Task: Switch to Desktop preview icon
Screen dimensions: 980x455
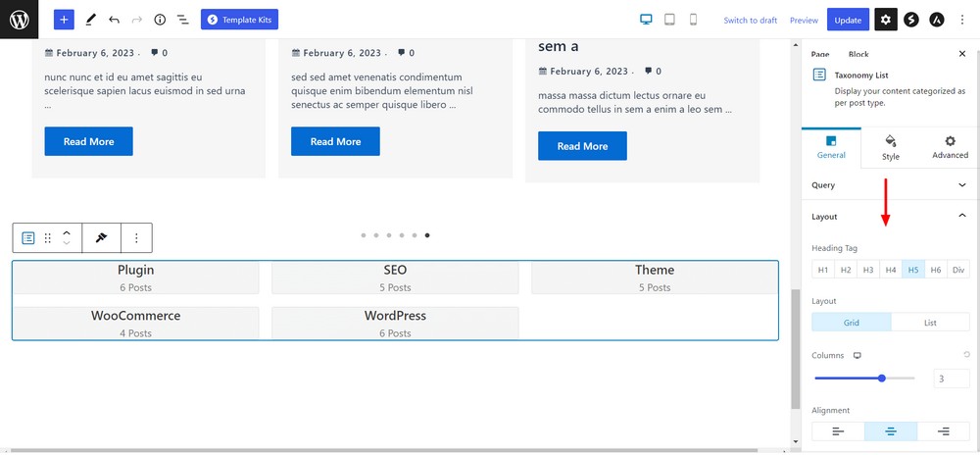Action: [646, 20]
